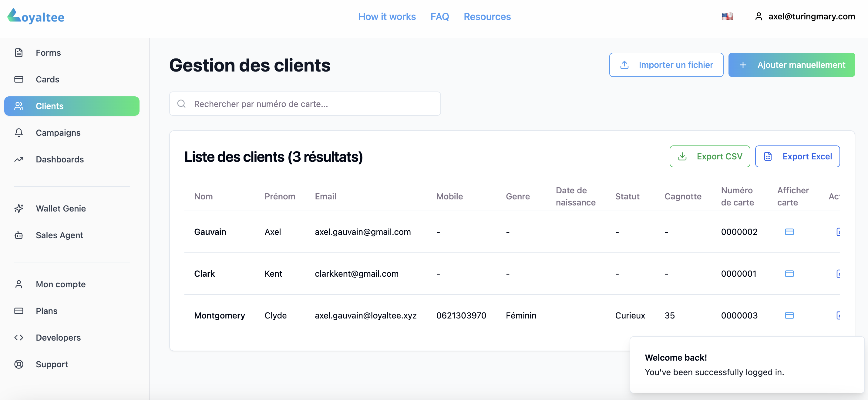Click the user profile icon near the email
This screenshot has height=400, width=868.
click(x=759, y=16)
